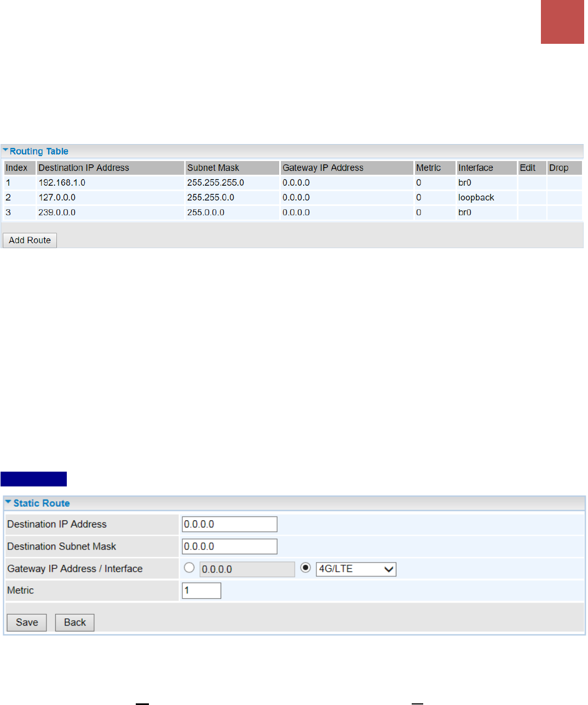
Task: Click the Routing Table section title
Action: [x=39, y=151]
